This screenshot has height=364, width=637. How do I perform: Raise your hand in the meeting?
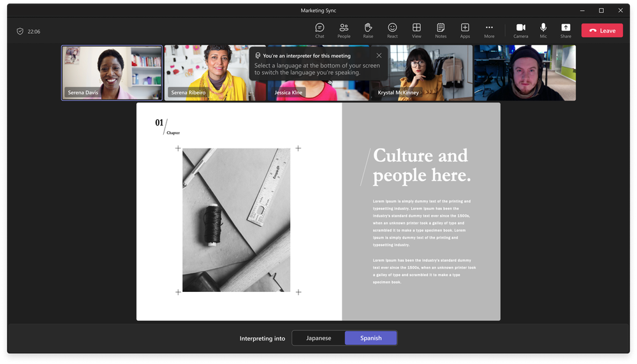coord(368,30)
